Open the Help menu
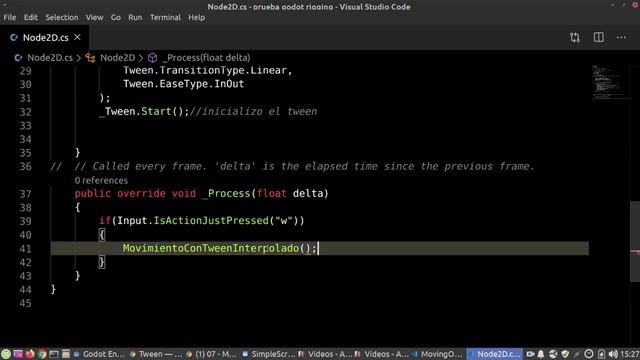Image resolution: width=640 pixels, height=360 pixels. (x=197, y=18)
